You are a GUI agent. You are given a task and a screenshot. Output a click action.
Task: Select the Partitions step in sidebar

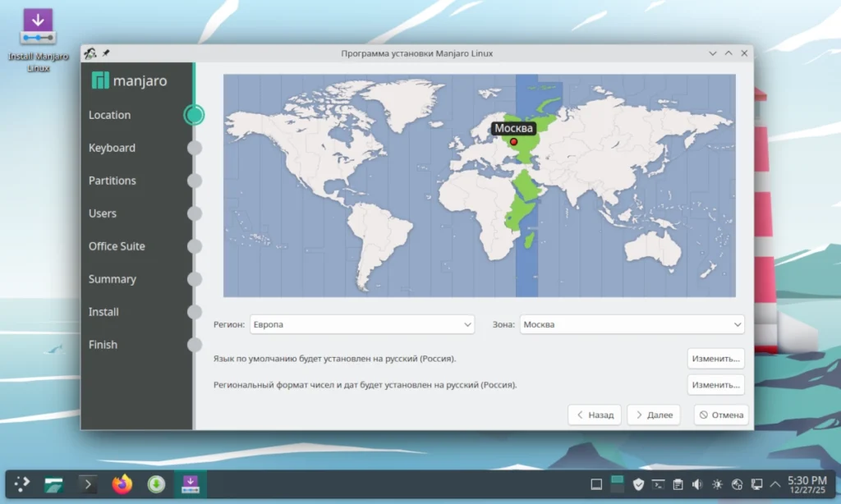tap(112, 181)
